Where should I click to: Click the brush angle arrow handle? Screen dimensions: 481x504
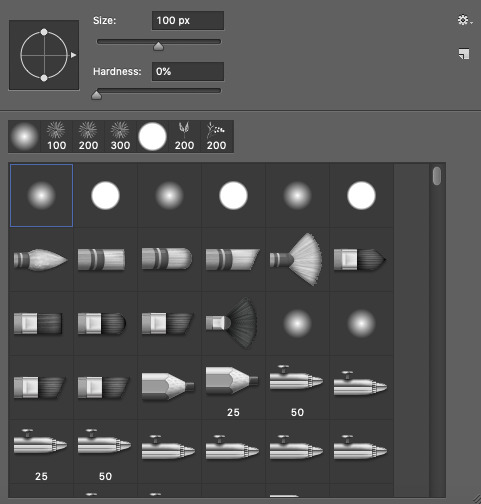point(73,55)
